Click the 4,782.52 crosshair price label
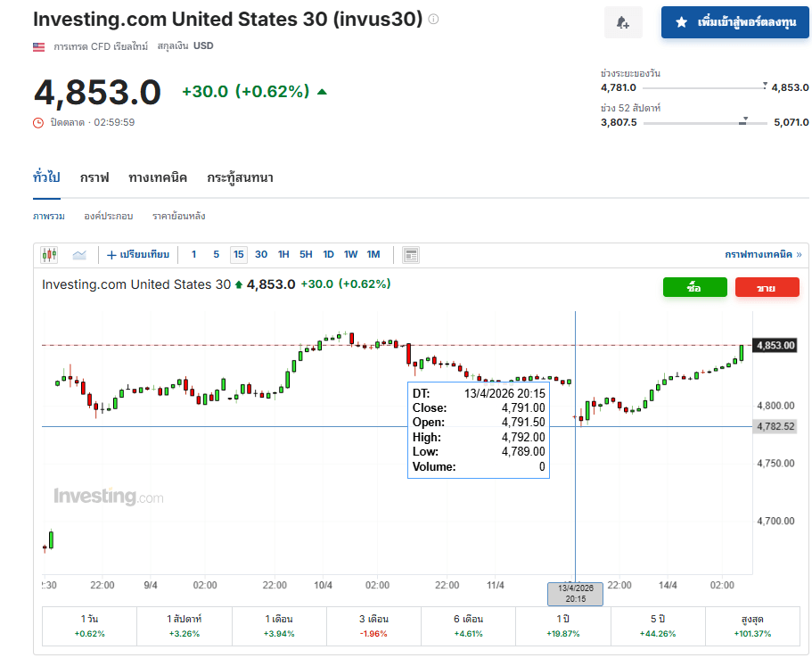The height and width of the screenshot is (658, 812). [x=775, y=426]
